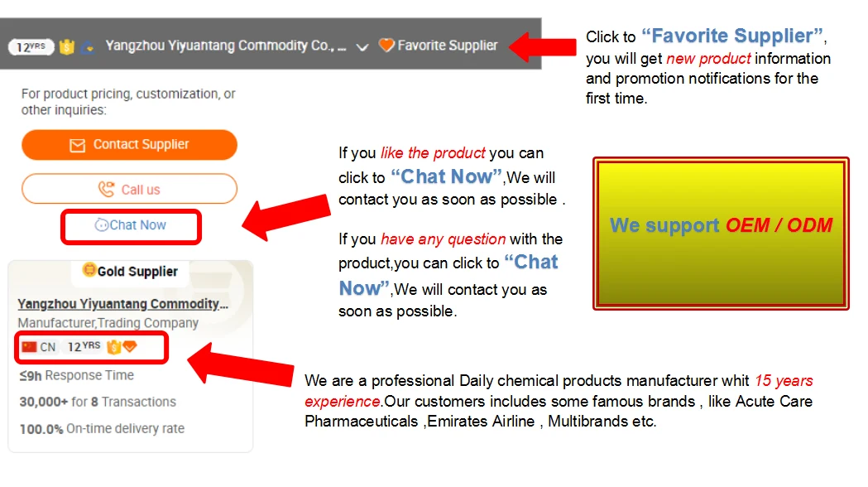Screen dimensions: 868x487
Task: Click the phone icon on Call us
Action: tap(106, 190)
